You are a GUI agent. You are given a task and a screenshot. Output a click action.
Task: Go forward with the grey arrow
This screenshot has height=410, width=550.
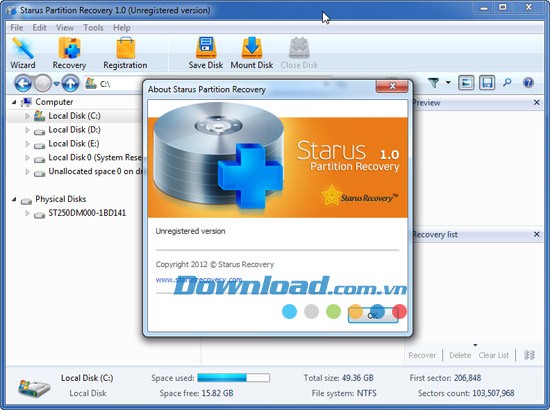click(x=43, y=83)
